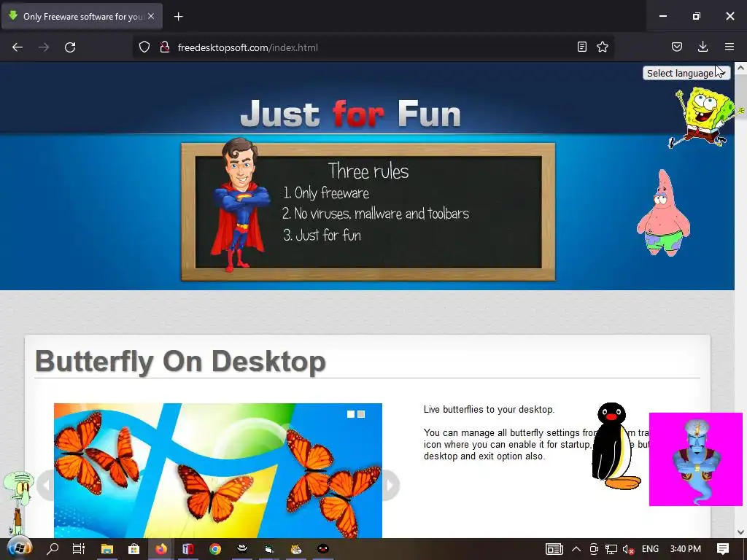Screen dimensions: 747x560
Task: Switch to Firefox in the taskbar
Action: [161, 549]
